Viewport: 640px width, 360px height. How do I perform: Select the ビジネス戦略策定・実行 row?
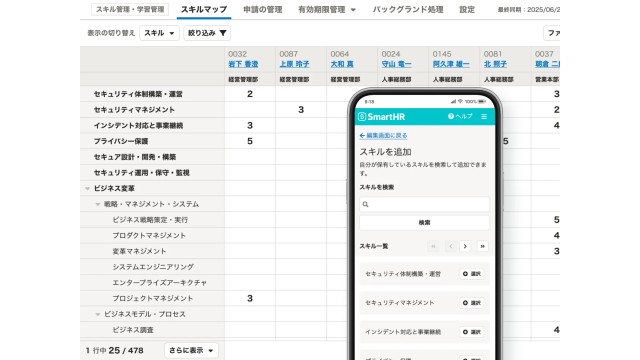[150, 220]
